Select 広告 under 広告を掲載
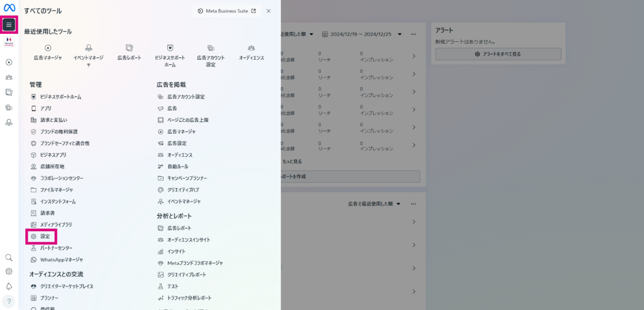Image resolution: width=644 pixels, height=310 pixels. (x=167, y=108)
